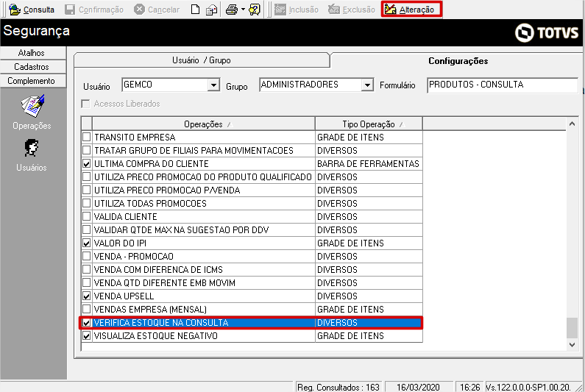
Task: Uncheck VERIFICA ESTOQUE NA CONSULTA checkbox
Action: [87, 323]
